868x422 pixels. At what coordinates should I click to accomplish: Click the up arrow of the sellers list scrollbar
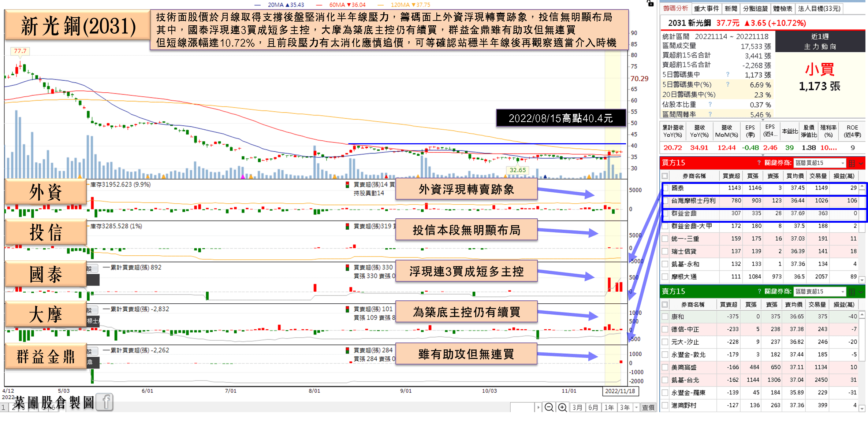(862, 315)
